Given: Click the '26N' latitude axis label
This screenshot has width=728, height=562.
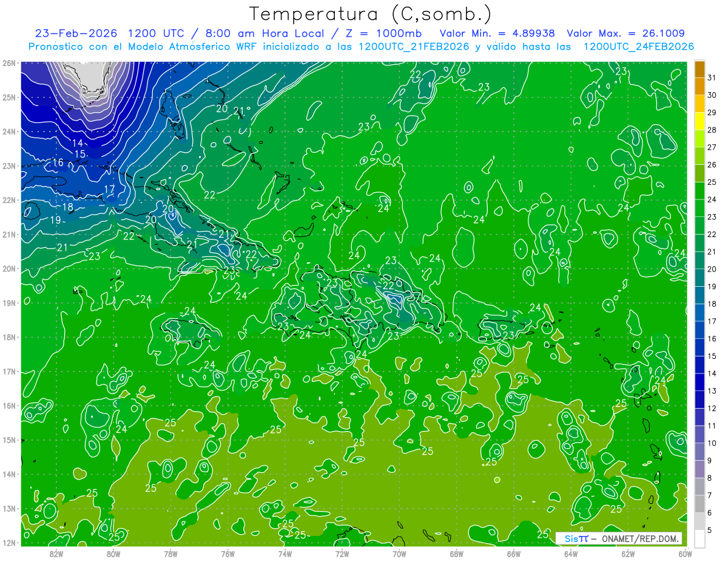Looking at the screenshot, I should (8, 63).
